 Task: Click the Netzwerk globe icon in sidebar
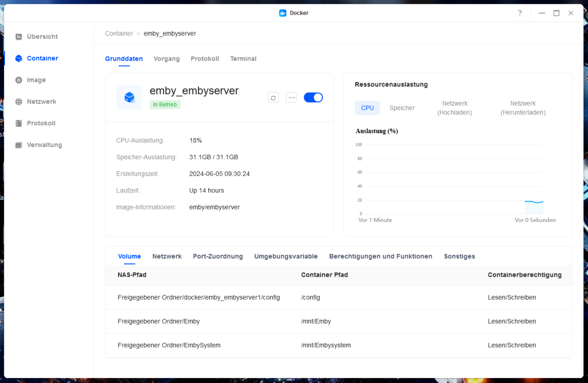pyautogui.click(x=19, y=102)
